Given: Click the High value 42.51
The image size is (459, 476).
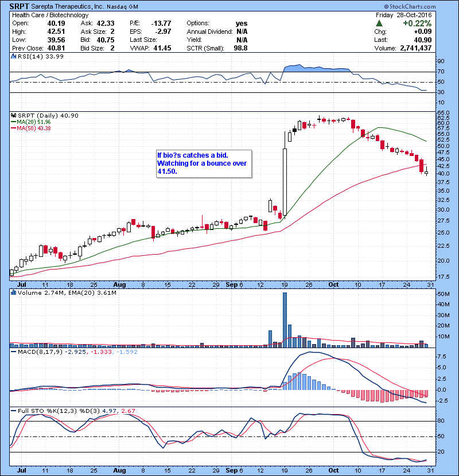Looking at the screenshot, I should tap(56, 32).
